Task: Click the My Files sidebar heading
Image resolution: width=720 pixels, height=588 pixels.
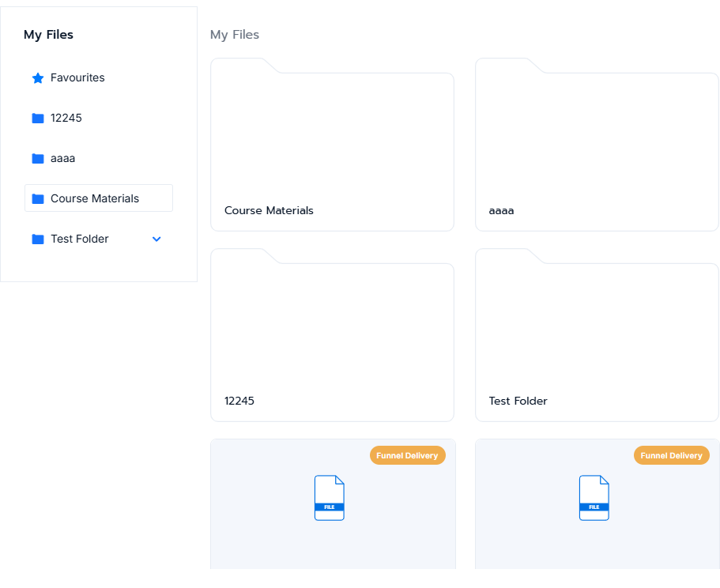Action: coord(48,35)
